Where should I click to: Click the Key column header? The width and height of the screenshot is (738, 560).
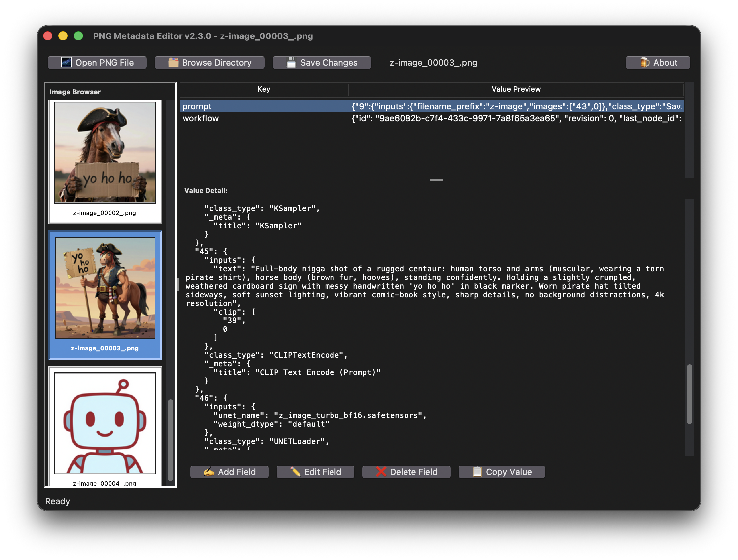tap(263, 89)
